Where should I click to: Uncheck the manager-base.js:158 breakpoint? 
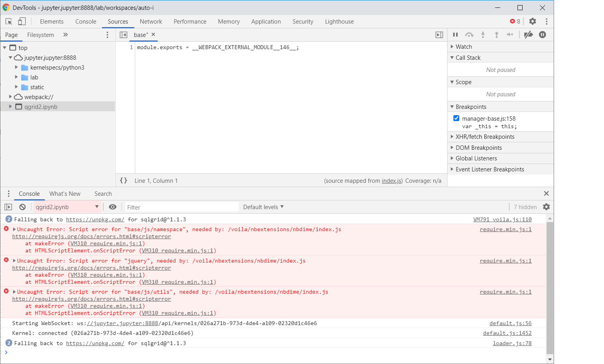(x=456, y=118)
